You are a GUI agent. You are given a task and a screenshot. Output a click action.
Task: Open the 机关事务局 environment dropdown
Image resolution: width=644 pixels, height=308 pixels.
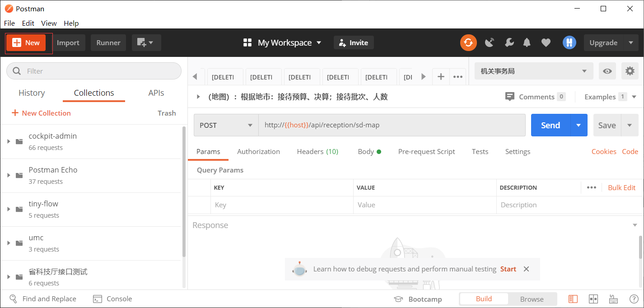[x=533, y=71]
